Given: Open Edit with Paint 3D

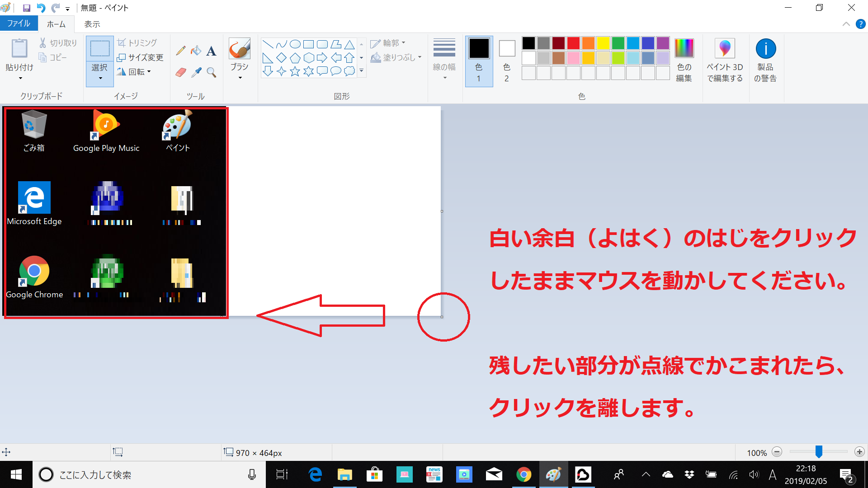Looking at the screenshot, I should point(725,60).
